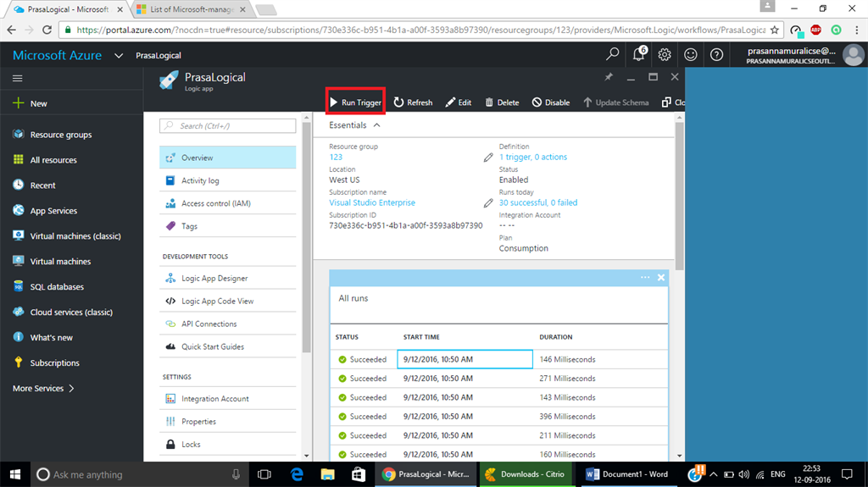Open Subscriptions in sidebar
Viewport: 868px width, 487px height.
coord(47,363)
